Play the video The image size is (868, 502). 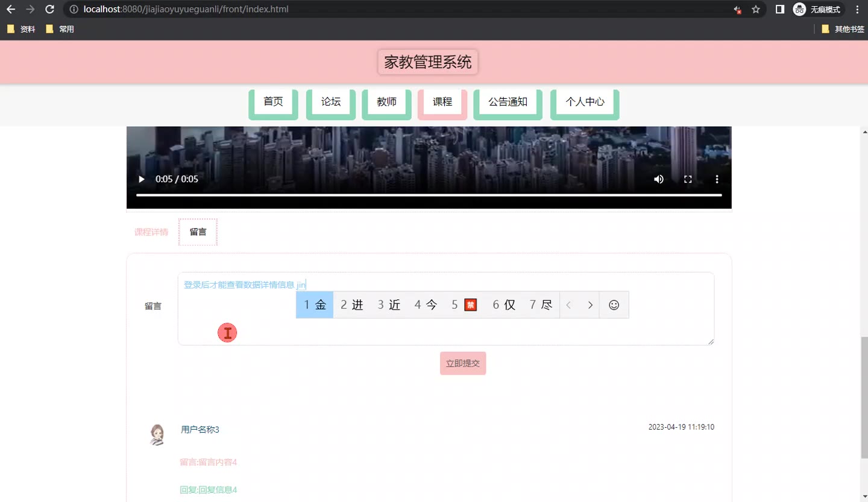click(x=142, y=179)
